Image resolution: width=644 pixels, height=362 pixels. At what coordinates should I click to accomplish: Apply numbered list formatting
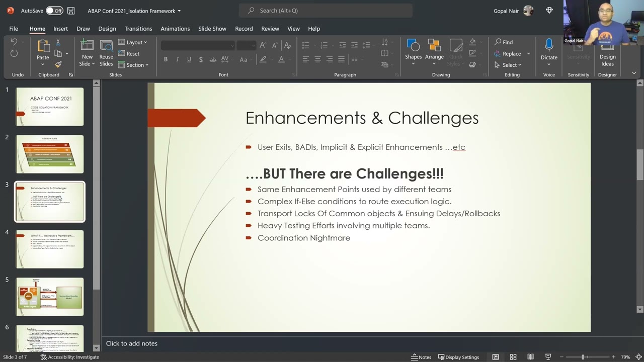324,45
